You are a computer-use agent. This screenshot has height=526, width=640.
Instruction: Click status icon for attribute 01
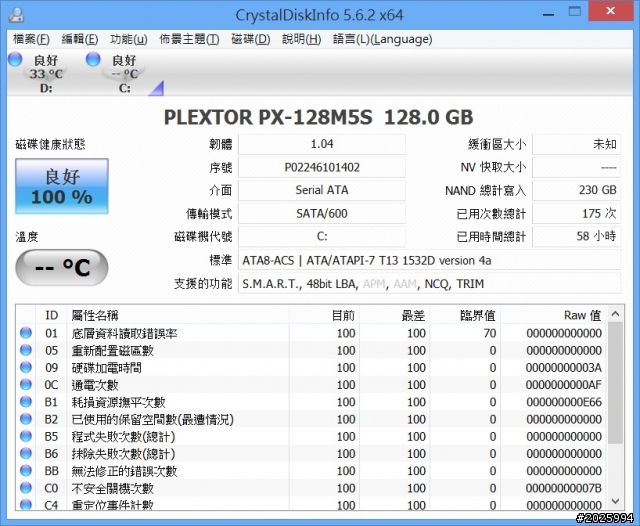(26, 333)
